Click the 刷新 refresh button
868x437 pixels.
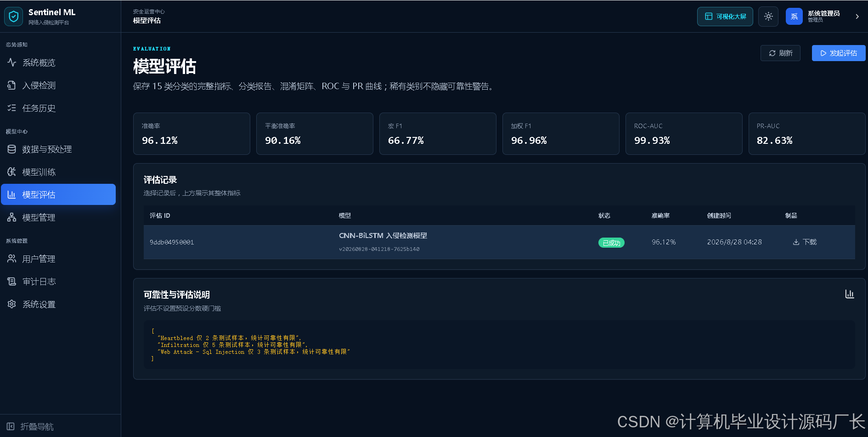[780, 53]
